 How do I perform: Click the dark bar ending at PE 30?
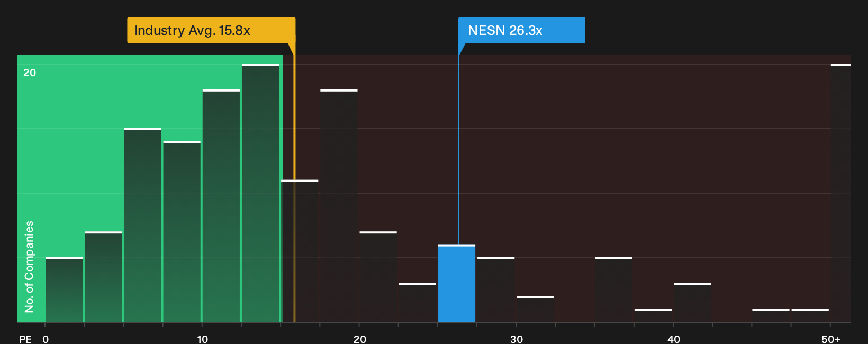[x=496, y=289]
